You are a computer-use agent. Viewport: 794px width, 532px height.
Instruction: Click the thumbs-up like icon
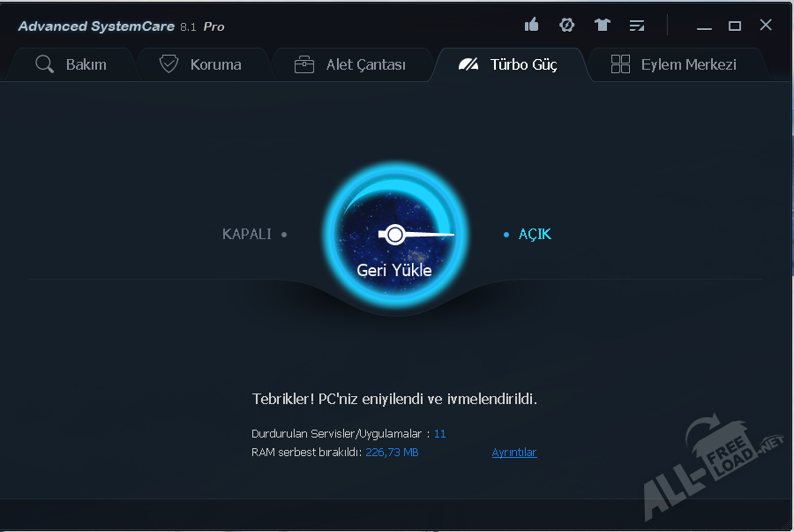[x=531, y=25]
